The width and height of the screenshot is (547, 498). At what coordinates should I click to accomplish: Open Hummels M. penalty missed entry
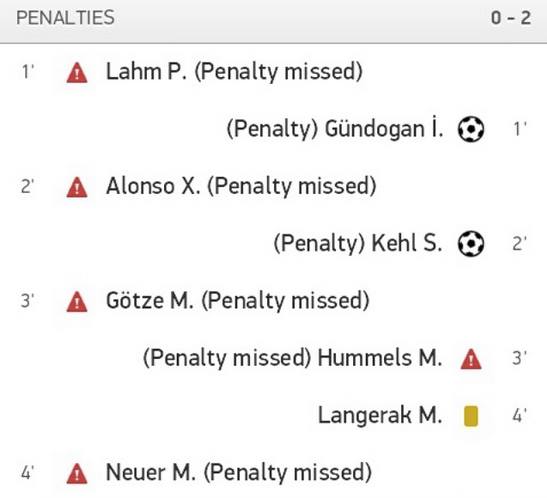[x=292, y=358]
